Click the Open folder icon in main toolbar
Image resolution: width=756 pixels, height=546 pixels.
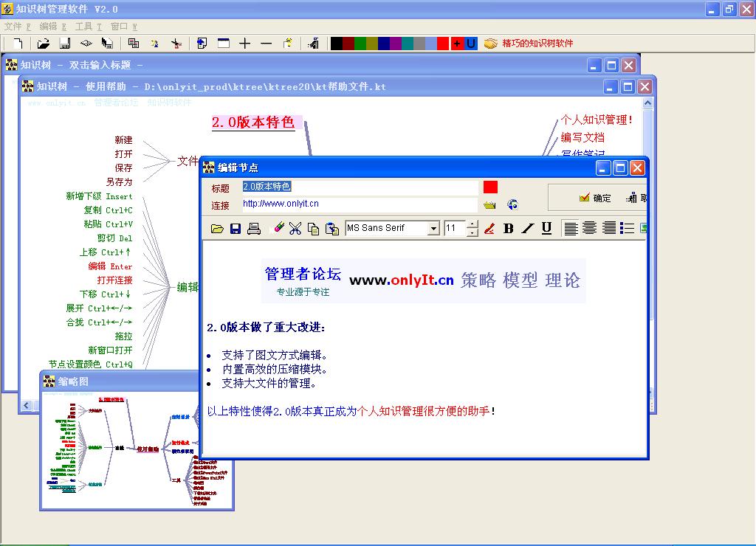(44, 44)
